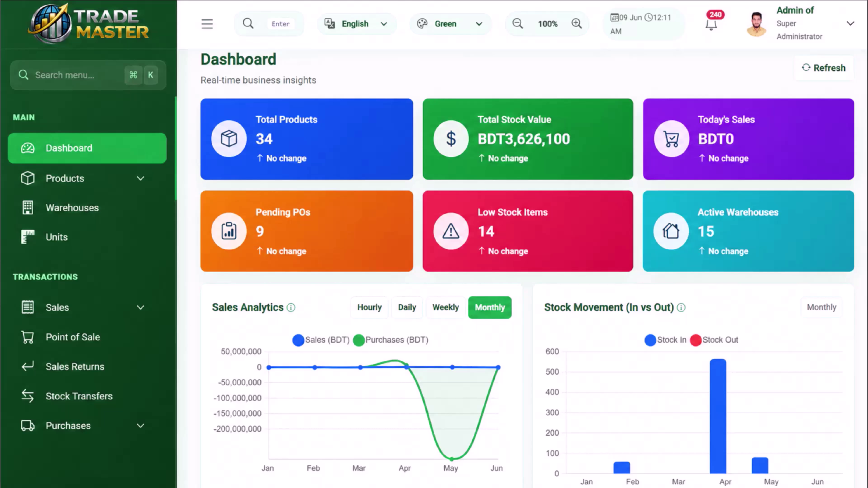Click the May data point on purchases line
This screenshot has height=488, width=868.
click(452, 459)
